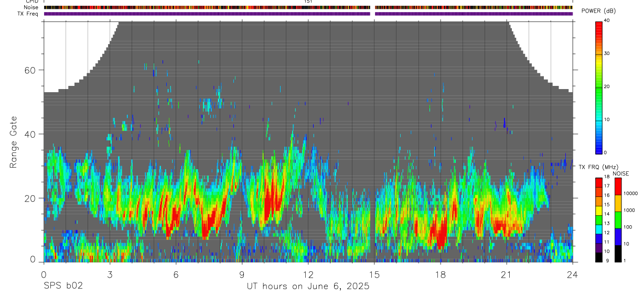Click the POWER (dB) color bar

pyautogui.click(x=599, y=87)
